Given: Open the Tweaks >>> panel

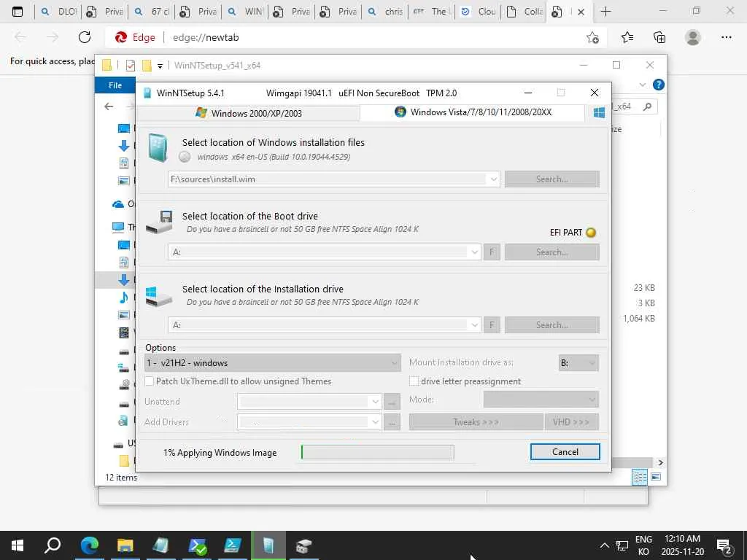Looking at the screenshot, I should 476,422.
